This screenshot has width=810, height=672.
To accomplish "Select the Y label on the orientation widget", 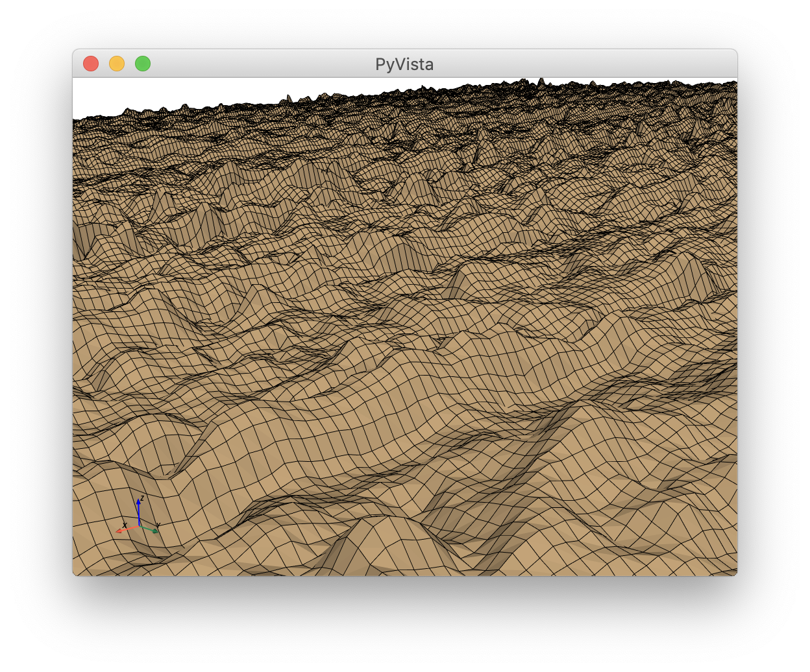I will tap(158, 525).
